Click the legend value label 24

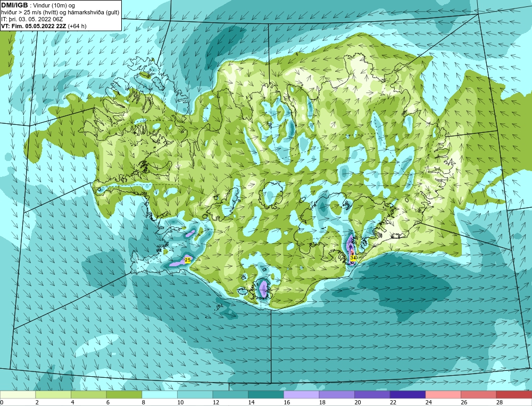[x=428, y=402]
